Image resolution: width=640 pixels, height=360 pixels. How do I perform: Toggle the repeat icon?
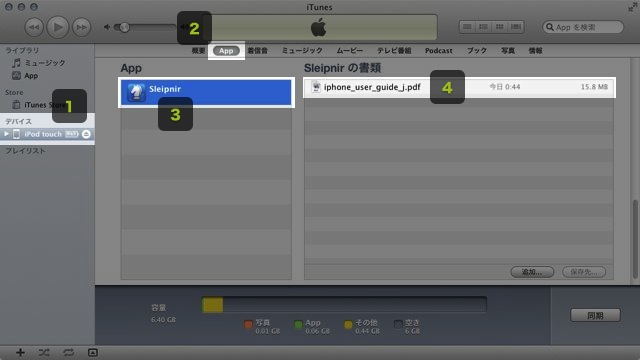pyautogui.click(x=69, y=353)
